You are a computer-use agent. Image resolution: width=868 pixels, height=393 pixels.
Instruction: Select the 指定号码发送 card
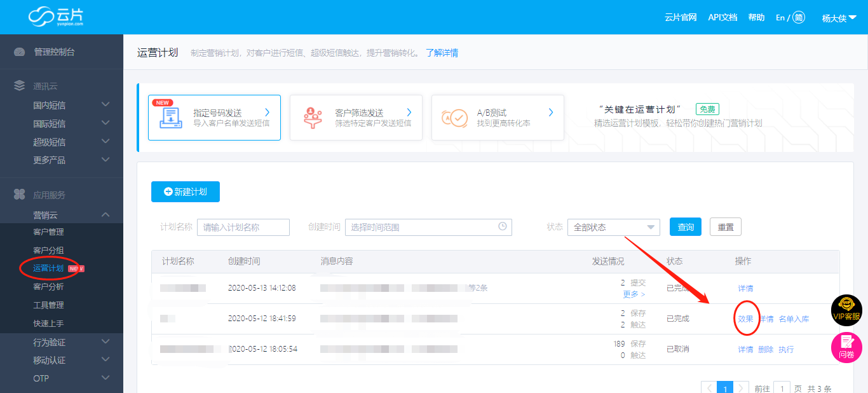pyautogui.click(x=214, y=118)
